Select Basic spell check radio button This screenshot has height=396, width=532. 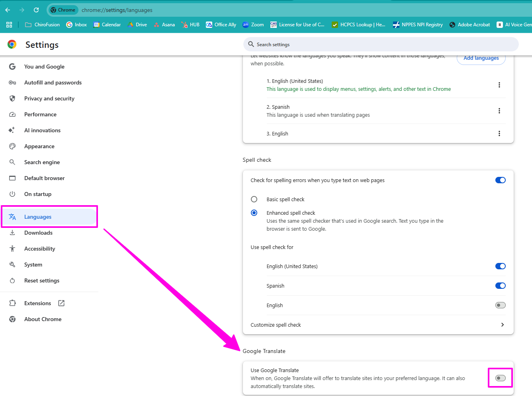[254, 199]
